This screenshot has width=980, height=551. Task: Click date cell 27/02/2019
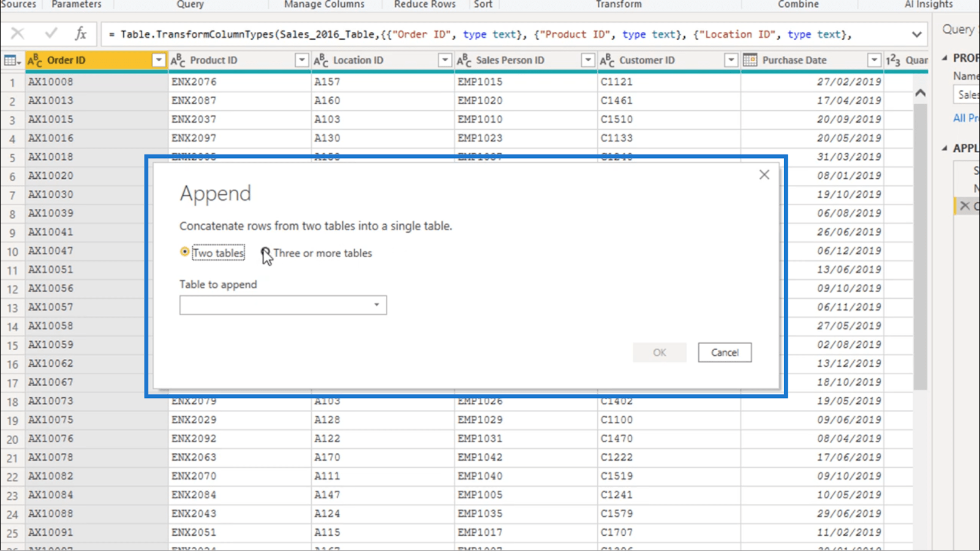812,81
